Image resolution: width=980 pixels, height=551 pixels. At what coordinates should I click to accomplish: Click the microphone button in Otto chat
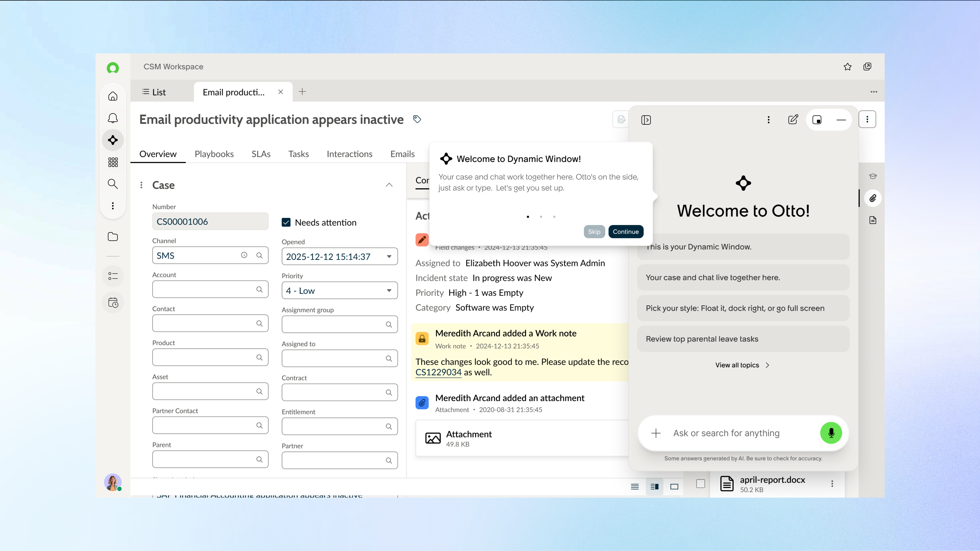click(x=831, y=433)
